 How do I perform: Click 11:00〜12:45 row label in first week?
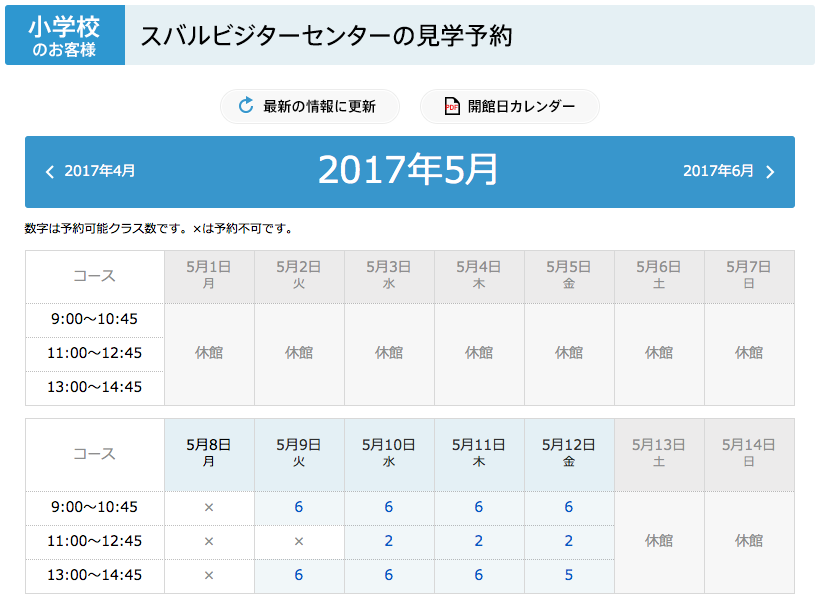point(94,353)
